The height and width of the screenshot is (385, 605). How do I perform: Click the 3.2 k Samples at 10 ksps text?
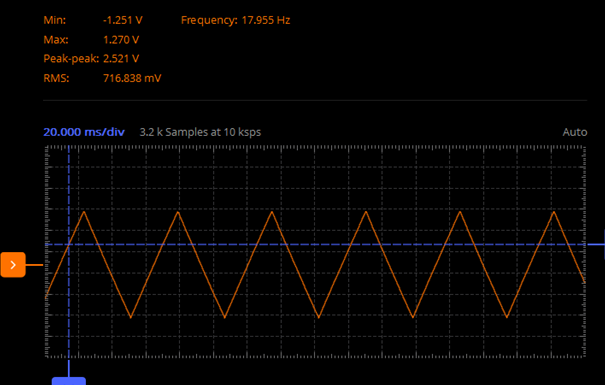[200, 132]
